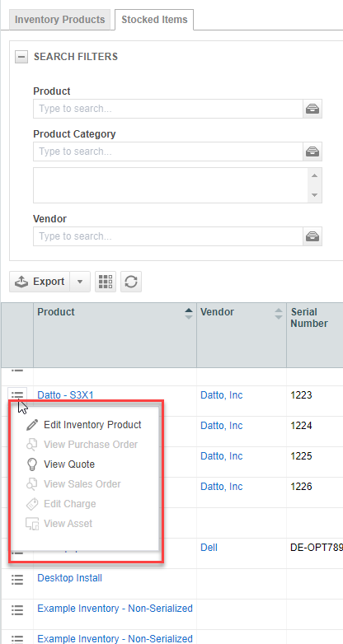Collapse the Search Filters section

point(21,57)
